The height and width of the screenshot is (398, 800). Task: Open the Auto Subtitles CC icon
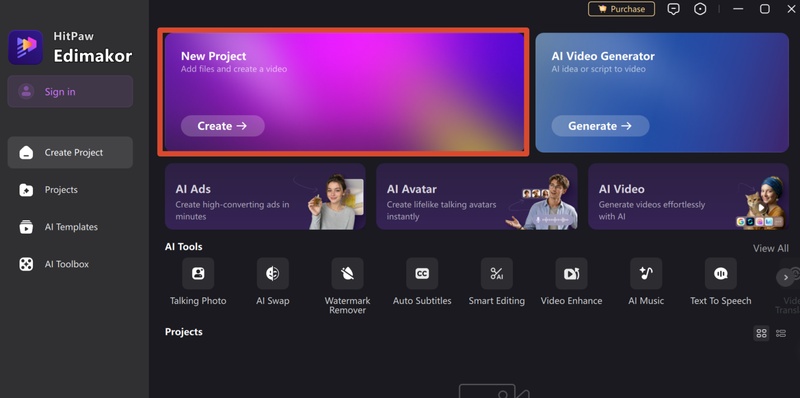[x=422, y=273]
